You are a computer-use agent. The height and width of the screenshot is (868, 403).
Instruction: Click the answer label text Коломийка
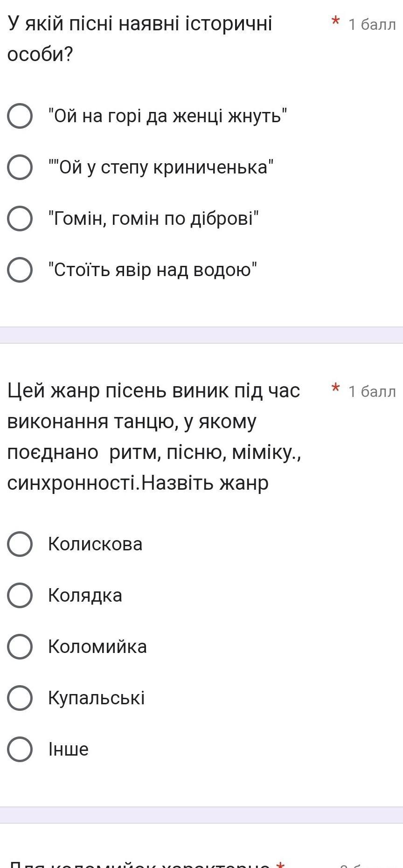point(97,647)
